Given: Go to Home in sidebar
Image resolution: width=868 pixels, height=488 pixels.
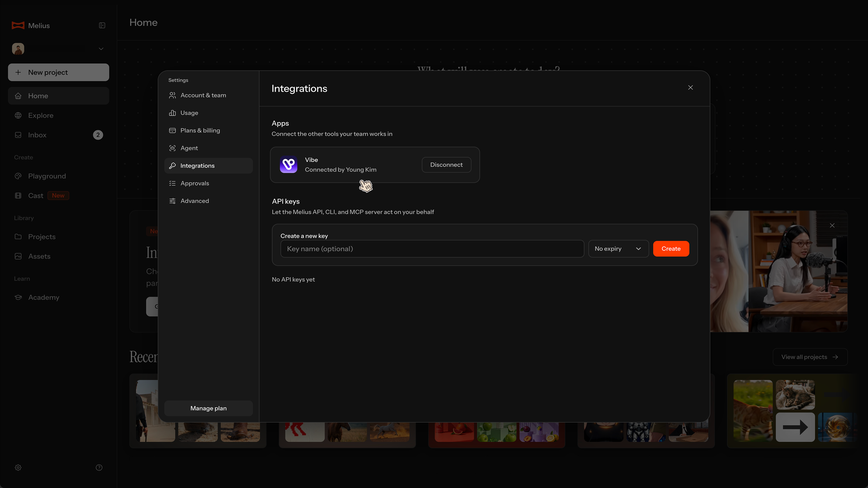Looking at the screenshot, I should click(x=59, y=96).
